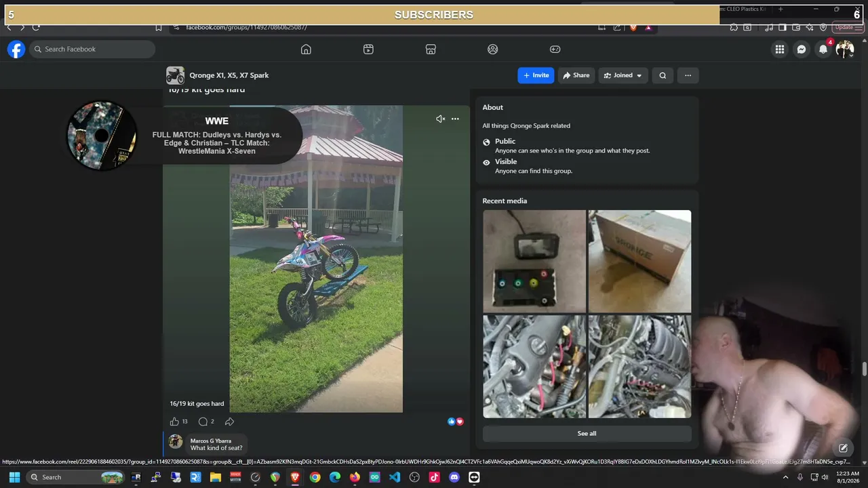This screenshot has width=868, height=488.
Task: Open the Brave Shields lion icon
Action: [633, 27]
